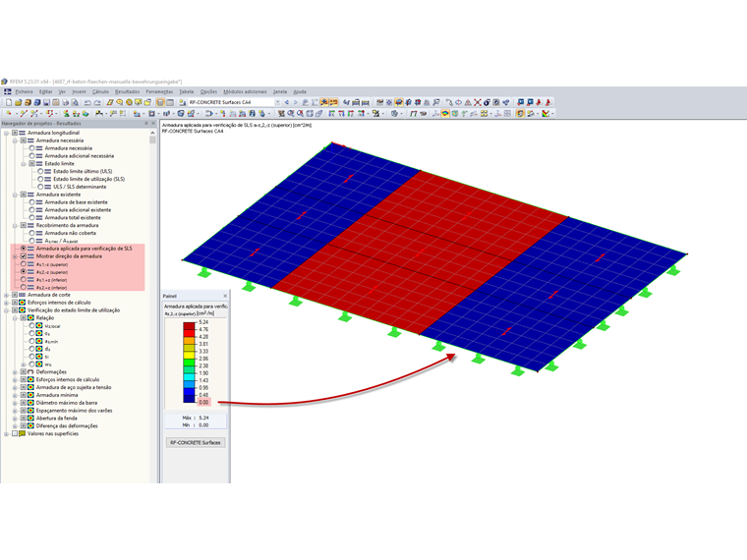Click the highlighted show results icon beside load case arrows
Viewport: 747px width, 560px height.
click(x=324, y=102)
